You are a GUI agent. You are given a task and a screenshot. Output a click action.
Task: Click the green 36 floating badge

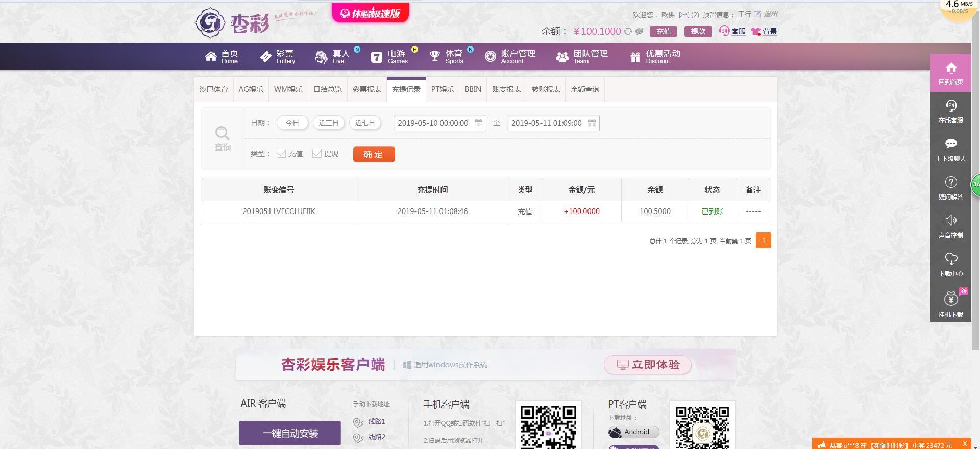[975, 185]
